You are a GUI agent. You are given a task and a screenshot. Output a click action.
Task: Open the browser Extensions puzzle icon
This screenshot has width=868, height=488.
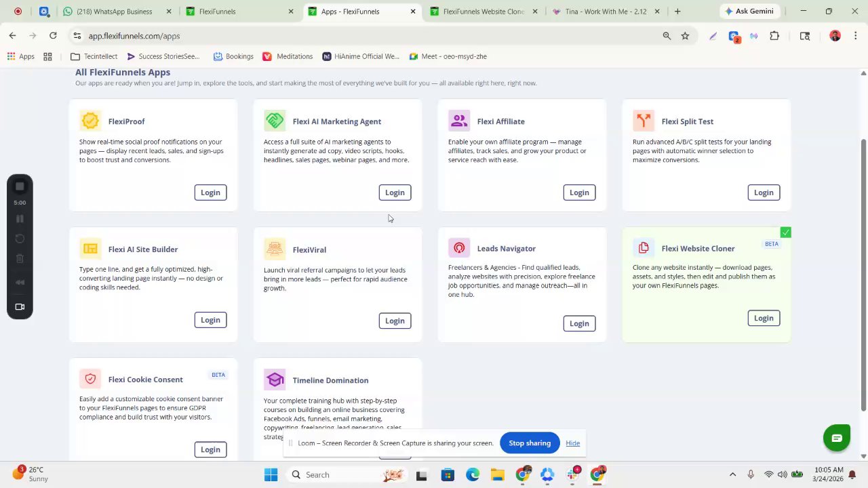coord(774,36)
